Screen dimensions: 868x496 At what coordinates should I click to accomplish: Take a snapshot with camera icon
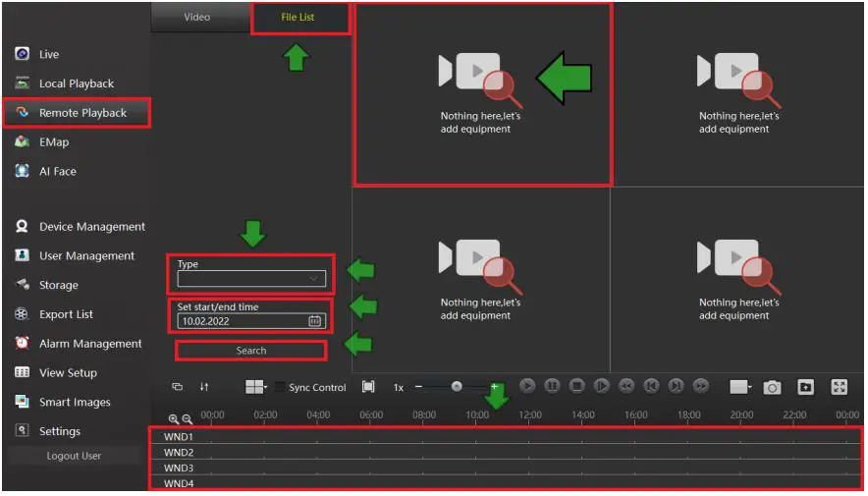click(x=772, y=388)
